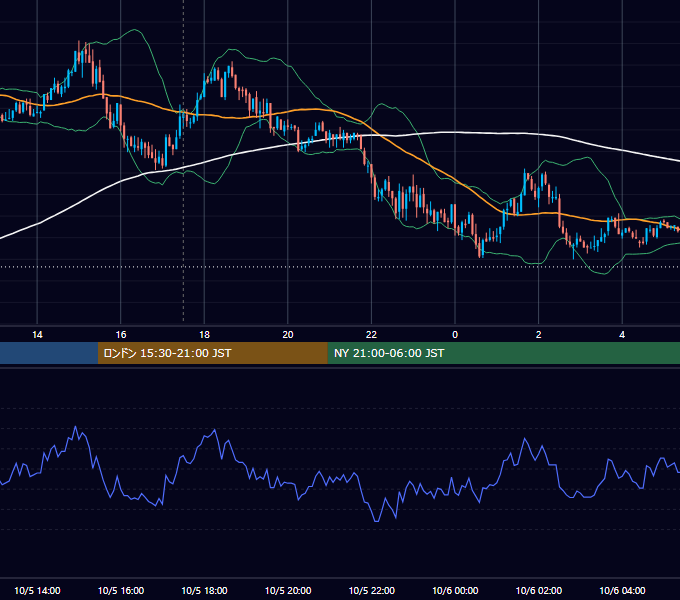Click the '10/6 04:00' indicator time label
Viewport: 680px width, 600px height.
[x=622, y=590]
